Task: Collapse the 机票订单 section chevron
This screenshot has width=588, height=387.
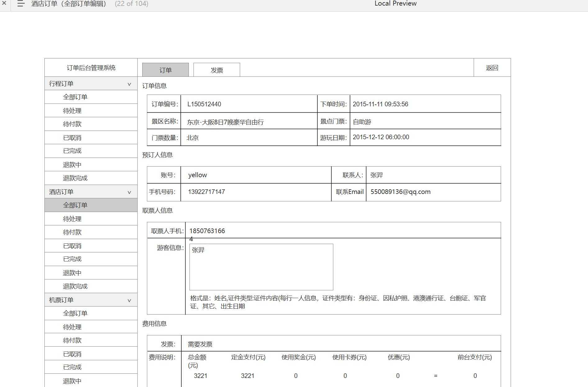Action: [x=129, y=300]
